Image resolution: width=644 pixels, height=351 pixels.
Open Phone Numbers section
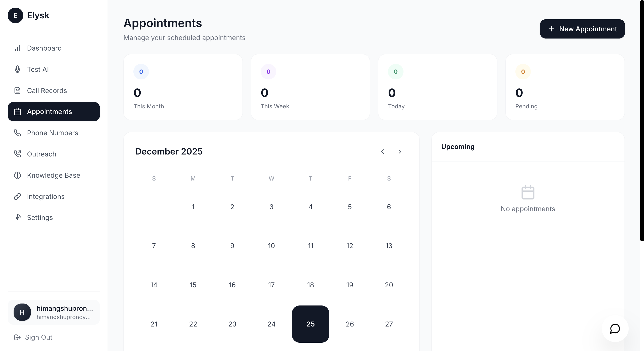(53, 133)
